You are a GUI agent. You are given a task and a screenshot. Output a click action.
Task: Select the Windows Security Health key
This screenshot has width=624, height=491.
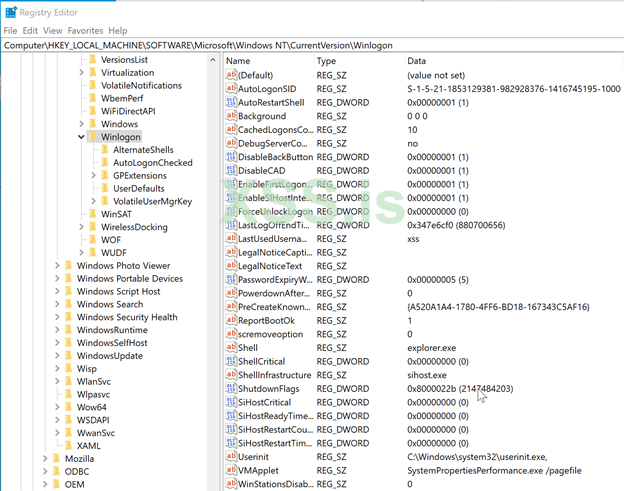(x=127, y=317)
